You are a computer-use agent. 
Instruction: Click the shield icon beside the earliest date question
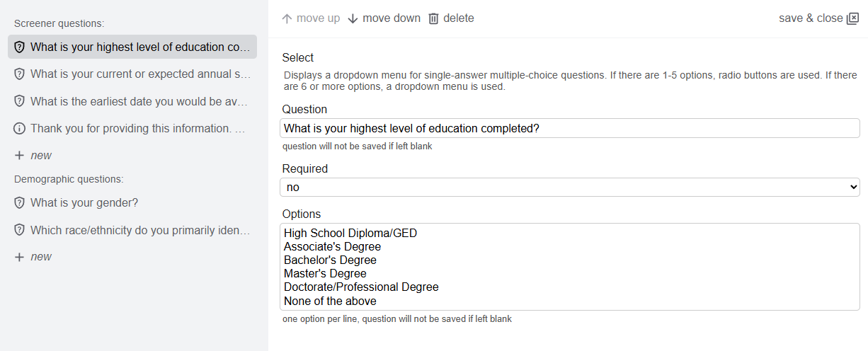click(x=20, y=101)
